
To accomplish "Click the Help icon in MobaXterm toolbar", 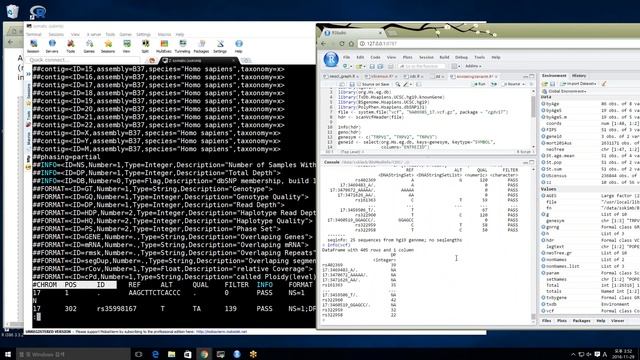I will 239,46.
